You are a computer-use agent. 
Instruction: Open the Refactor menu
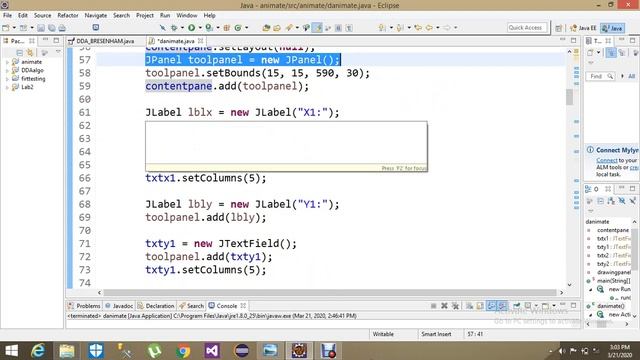coord(68,16)
